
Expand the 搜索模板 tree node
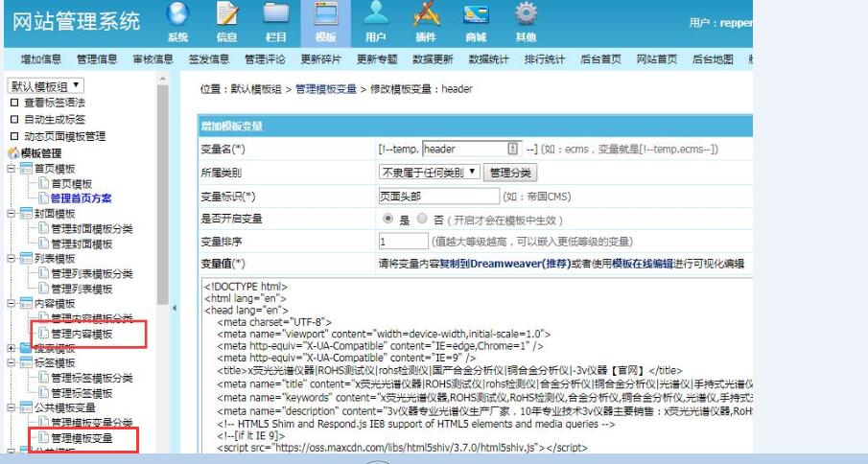(x=12, y=348)
